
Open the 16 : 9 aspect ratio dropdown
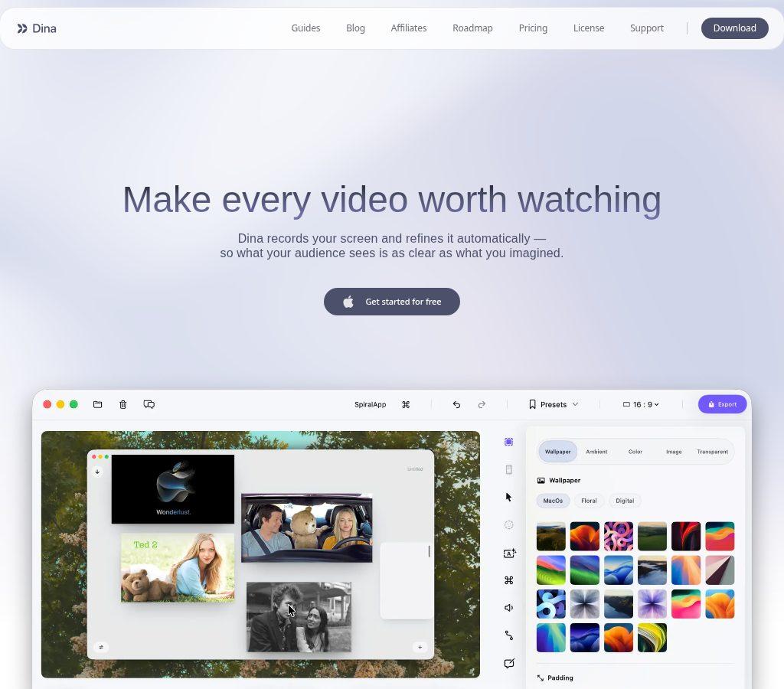(x=641, y=404)
